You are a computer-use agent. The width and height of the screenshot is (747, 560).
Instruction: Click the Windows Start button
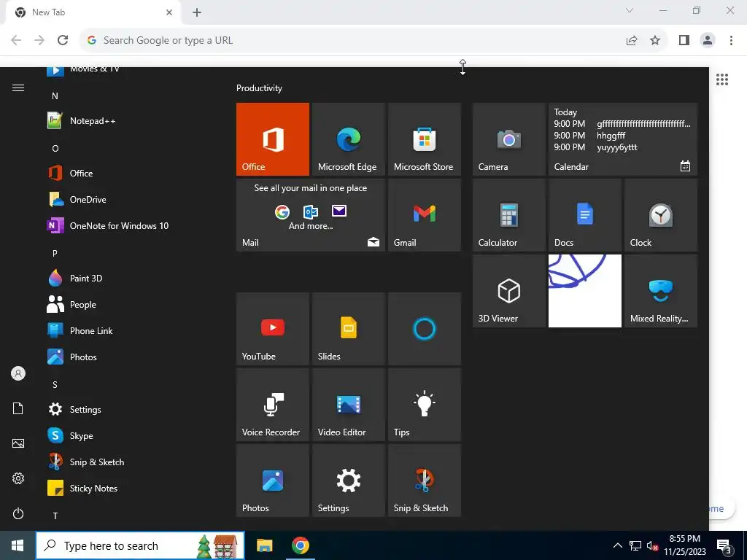point(18,545)
